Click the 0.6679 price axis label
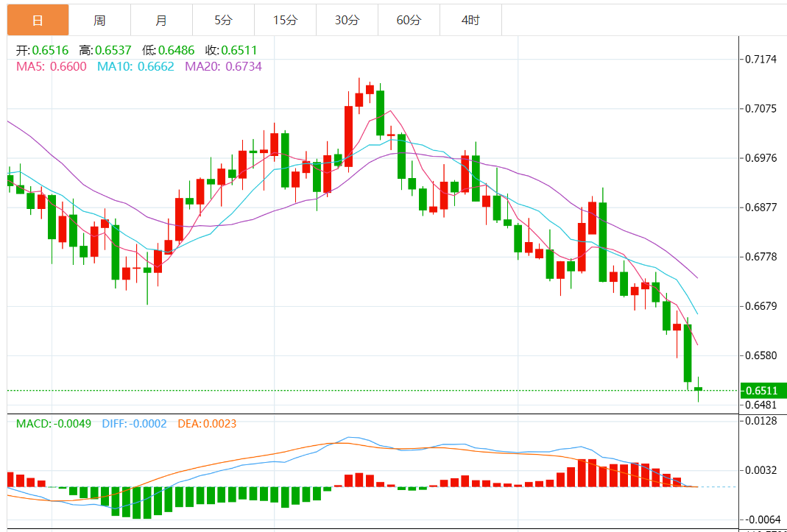The height and width of the screenshot is (532, 787). (763, 306)
